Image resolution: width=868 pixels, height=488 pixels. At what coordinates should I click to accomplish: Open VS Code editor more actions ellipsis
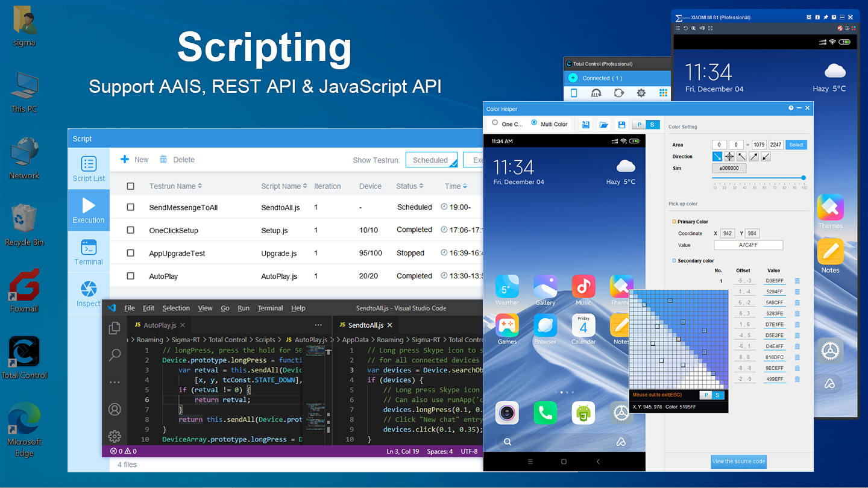pyautogui.click(x=318, y=325)
